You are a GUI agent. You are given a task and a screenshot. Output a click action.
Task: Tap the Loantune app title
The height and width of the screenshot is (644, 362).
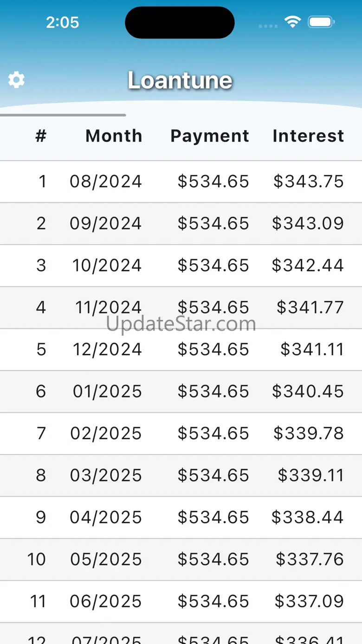point(180,80)
